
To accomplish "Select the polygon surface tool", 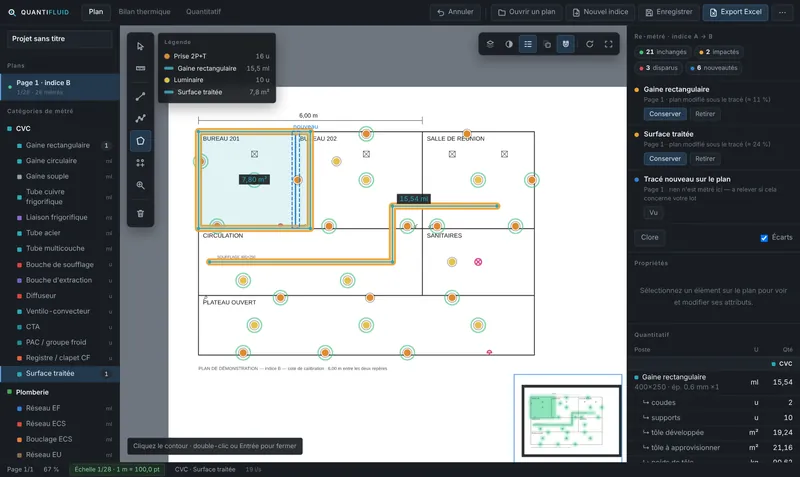I will (x=140, y=141).
